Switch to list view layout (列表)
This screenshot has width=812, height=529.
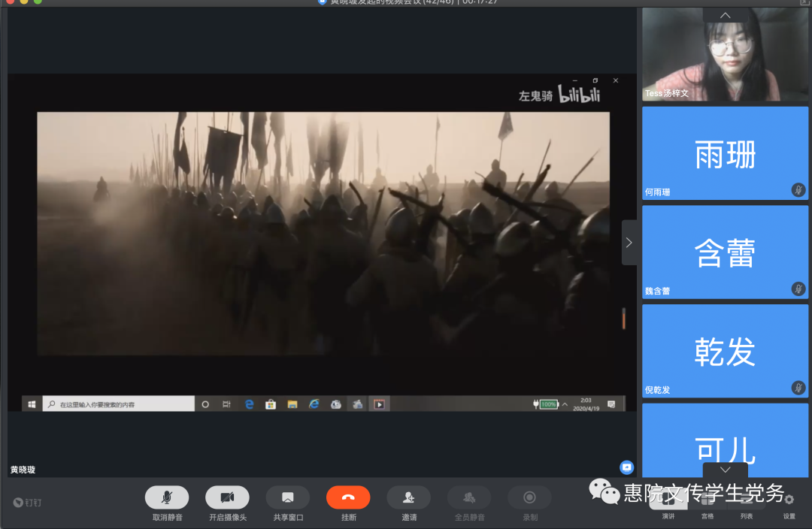(x=747, y=501)
